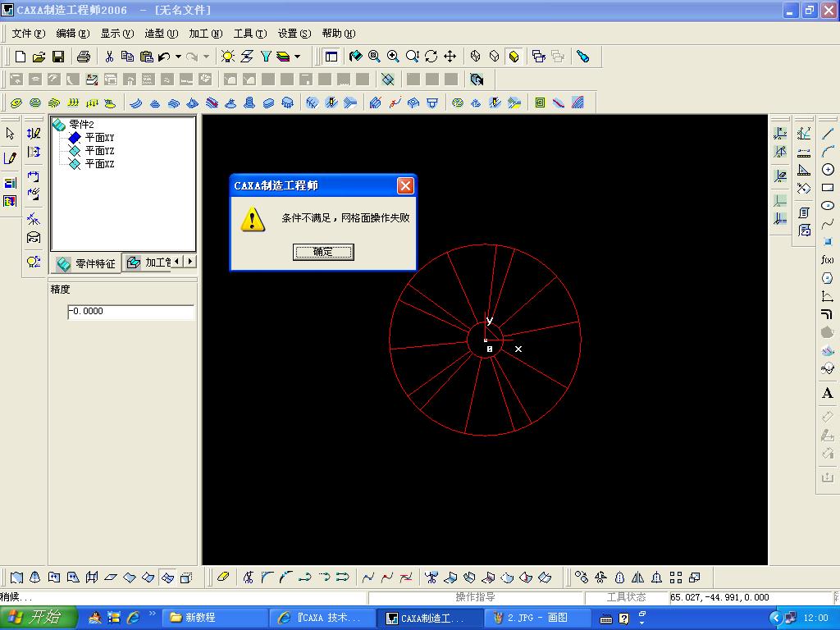The image size is (840, 630).
Task: Click the 精度 precision input field
Action: click(130, 312)
